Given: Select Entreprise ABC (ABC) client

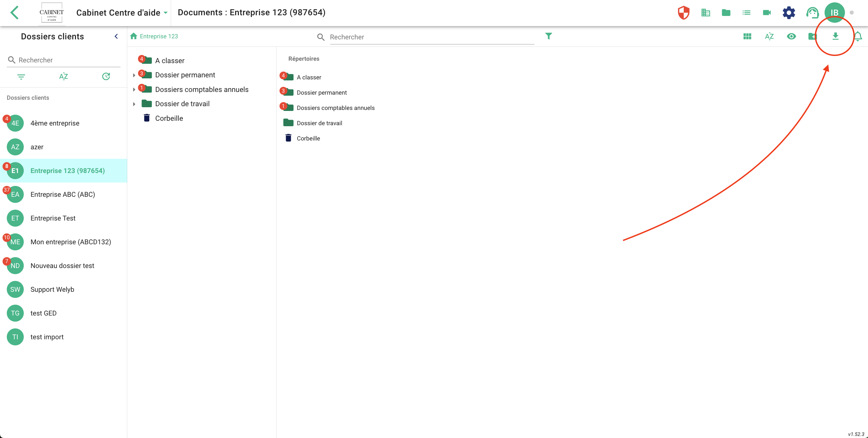Looking at the screenshot, I should 63,194.
